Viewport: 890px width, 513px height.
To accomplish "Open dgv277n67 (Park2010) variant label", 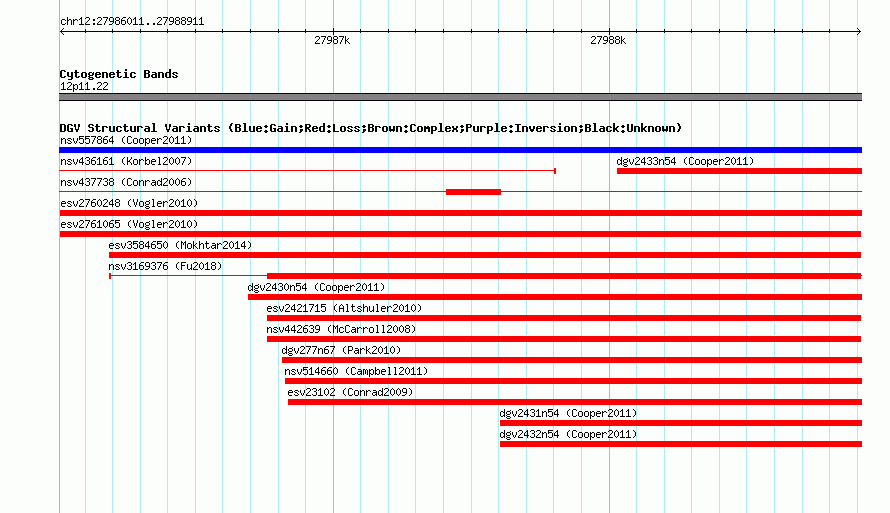I will click(341, 350).
